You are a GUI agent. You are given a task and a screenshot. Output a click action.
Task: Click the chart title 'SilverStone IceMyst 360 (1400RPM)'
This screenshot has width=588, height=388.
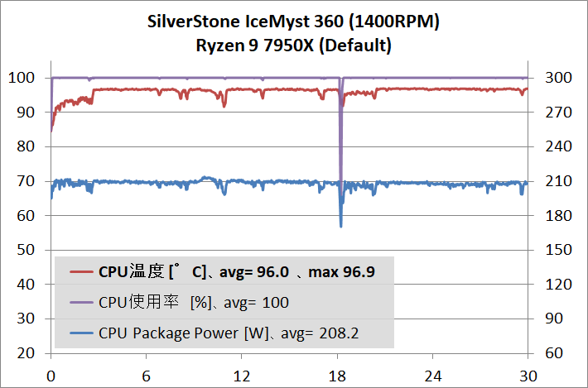pos(293,22)
